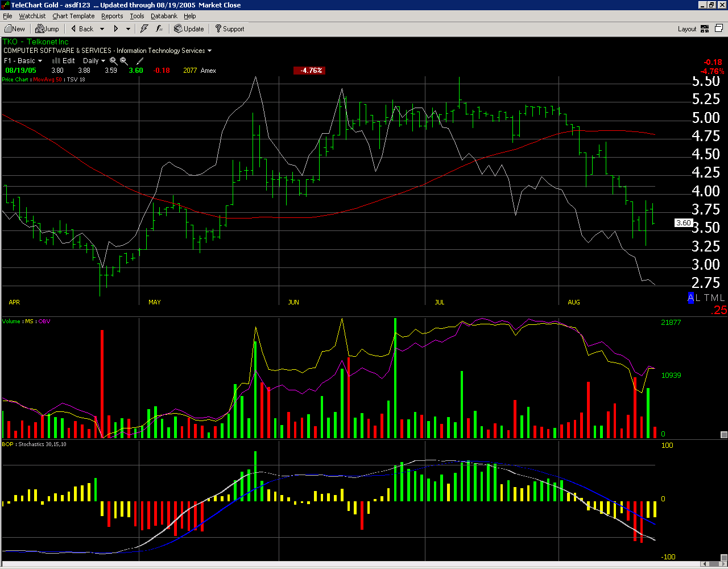Click the Layout grid icon
The width and height of the screenshot is (728, 569).
pyautogui.click(x=704, y=28)
